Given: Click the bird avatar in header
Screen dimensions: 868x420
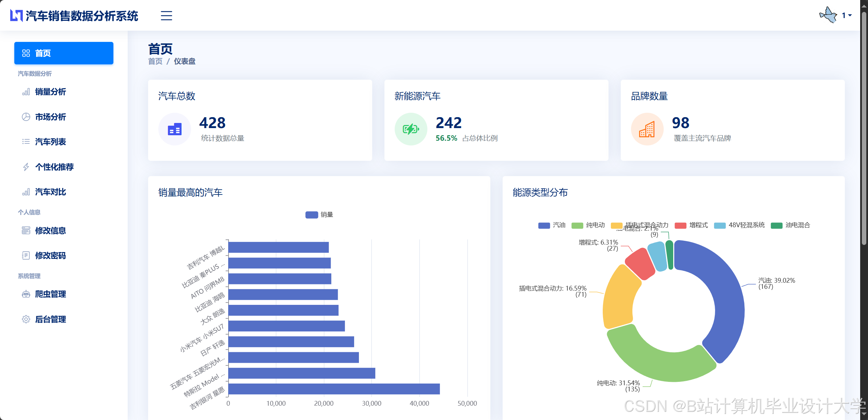Looking at the screenshot, I should tap(828, 15).
